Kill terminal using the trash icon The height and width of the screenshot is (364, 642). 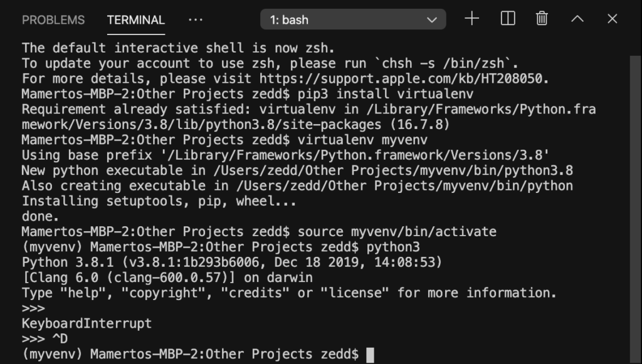pos(542,19)
